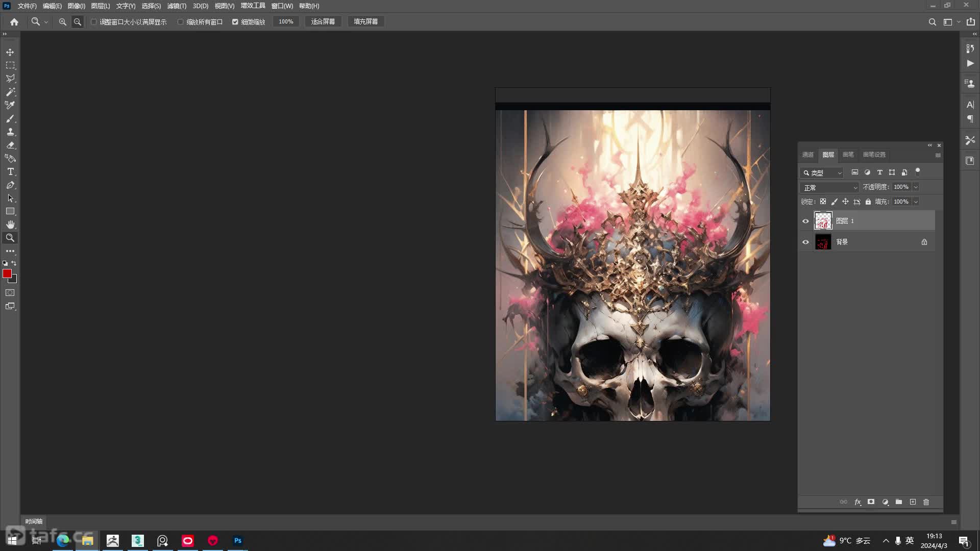Open the opacity slider dropdown arrow

(x=916, y=187)
